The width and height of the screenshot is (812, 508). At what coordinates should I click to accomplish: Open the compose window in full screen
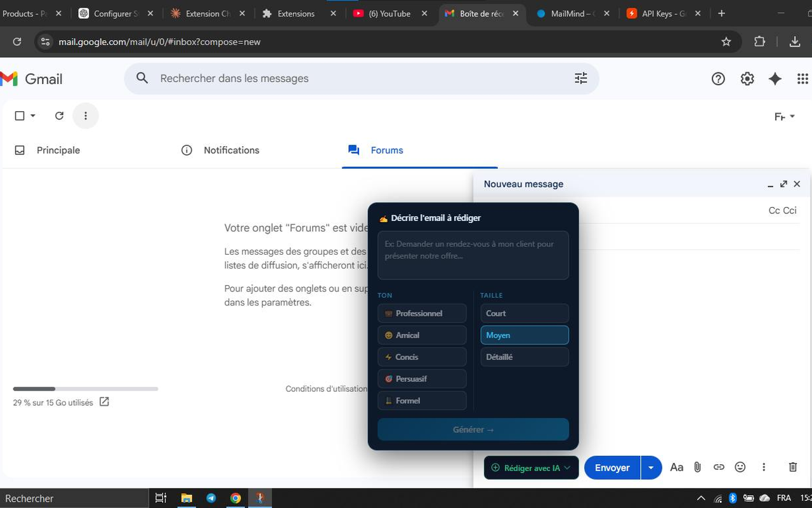coord(784,184)
